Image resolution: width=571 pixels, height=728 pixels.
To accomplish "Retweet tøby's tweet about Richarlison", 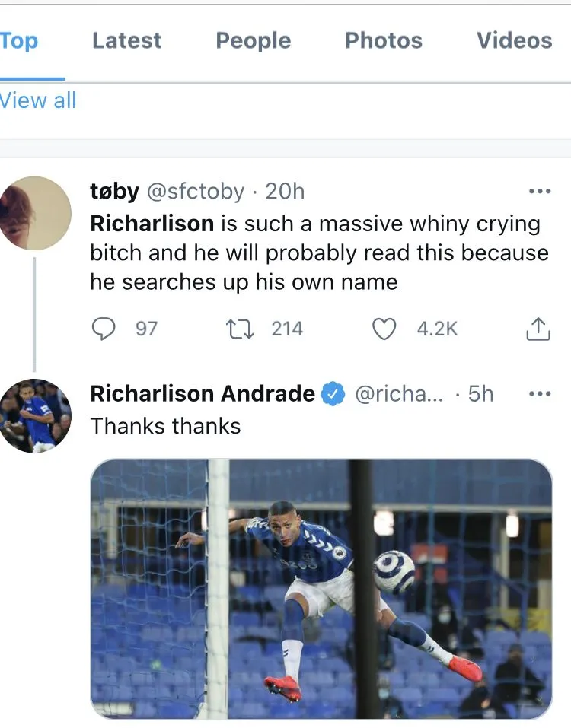I will [240, 329].
